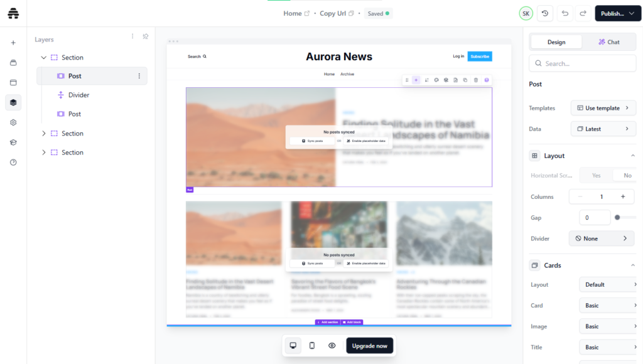Screen dimensions: 643x364
Task: Open the Card Basic dropdown
Action: [608, 306]
